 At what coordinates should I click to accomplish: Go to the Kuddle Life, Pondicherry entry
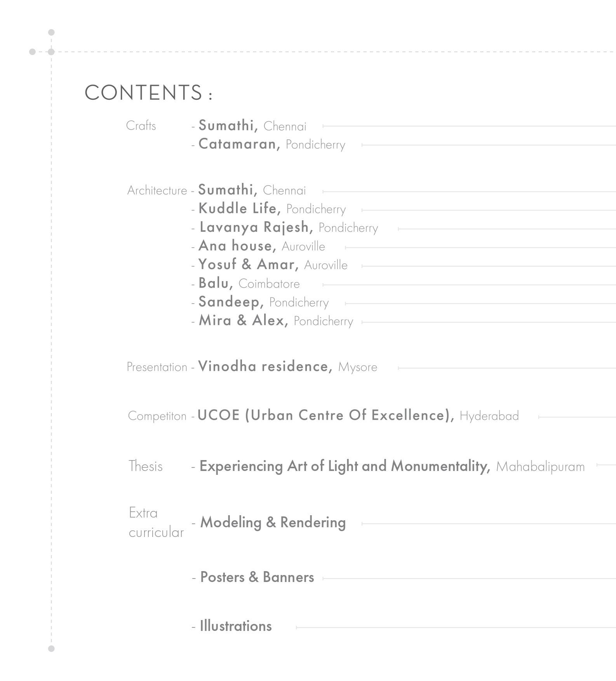272,209
